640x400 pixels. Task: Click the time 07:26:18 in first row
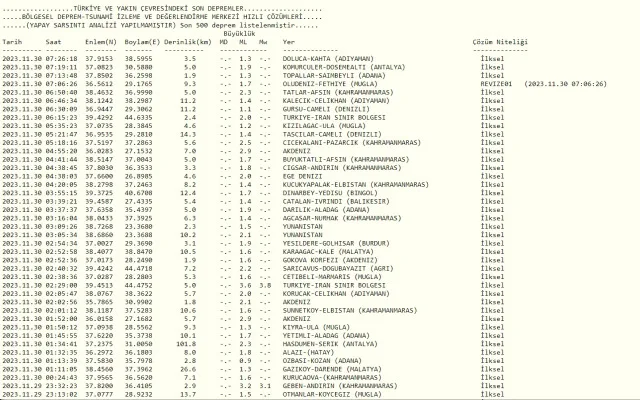coord(61,59)
